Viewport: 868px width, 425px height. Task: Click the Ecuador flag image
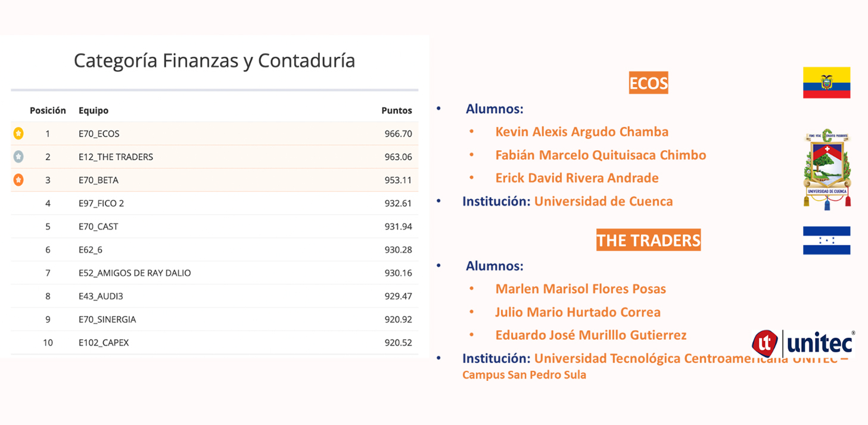tap(826, 83)
